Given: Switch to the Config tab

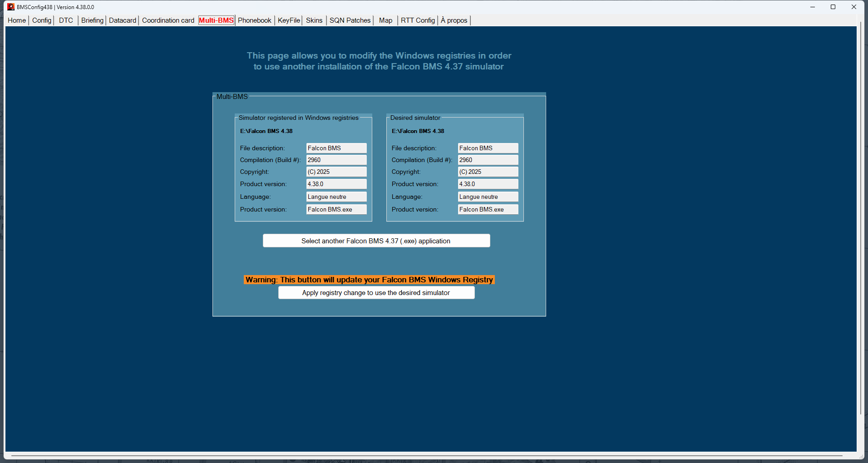Looking at the screenshot, I should click(42, 20).
